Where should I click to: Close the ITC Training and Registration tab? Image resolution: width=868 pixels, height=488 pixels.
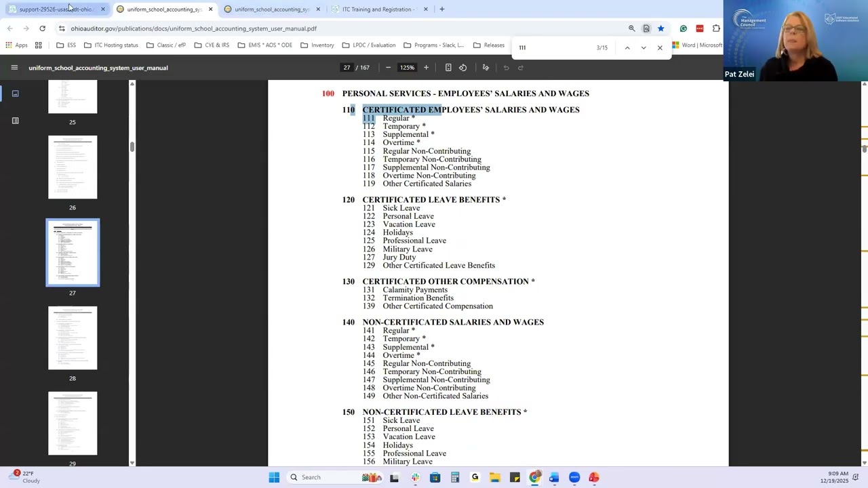(x=426, y=9)
